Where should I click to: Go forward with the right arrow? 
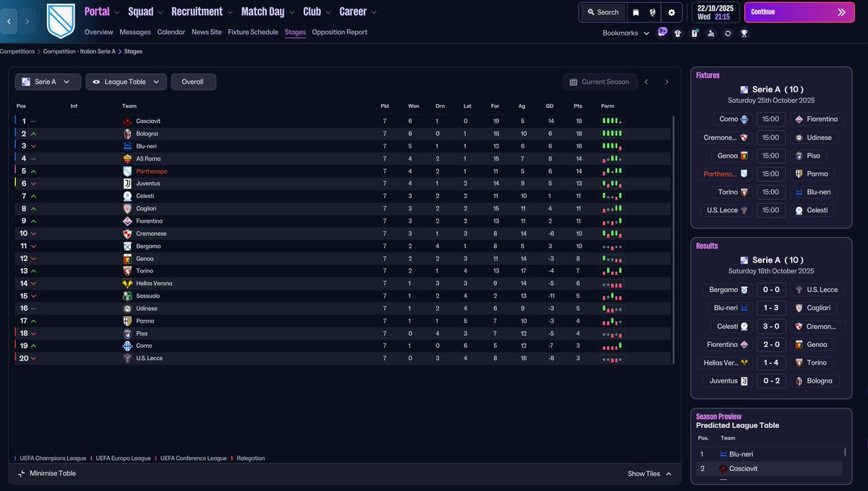point(27,22)
